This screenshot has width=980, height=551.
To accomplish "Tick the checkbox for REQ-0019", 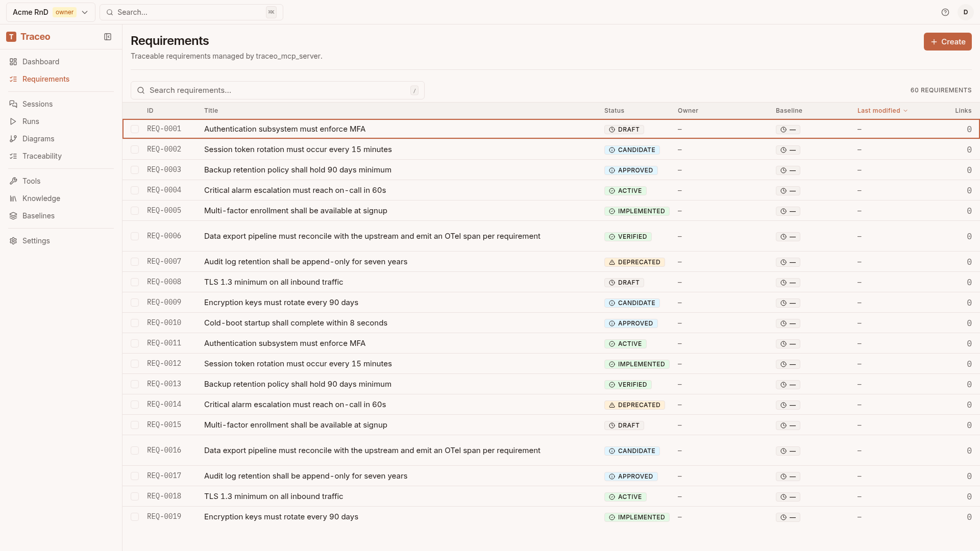I will coord(135,517).
